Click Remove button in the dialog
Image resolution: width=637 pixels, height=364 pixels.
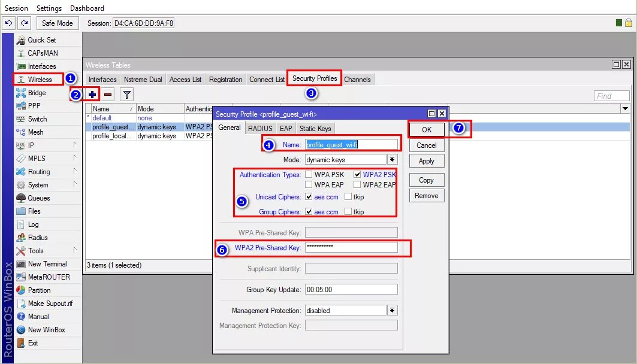point(427,196)
